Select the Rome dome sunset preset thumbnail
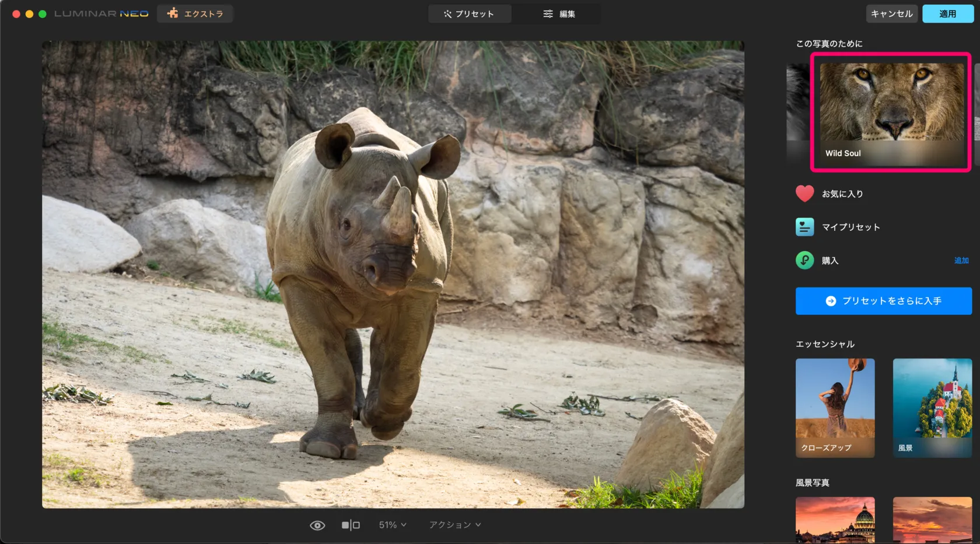 [x=835, y=520]
